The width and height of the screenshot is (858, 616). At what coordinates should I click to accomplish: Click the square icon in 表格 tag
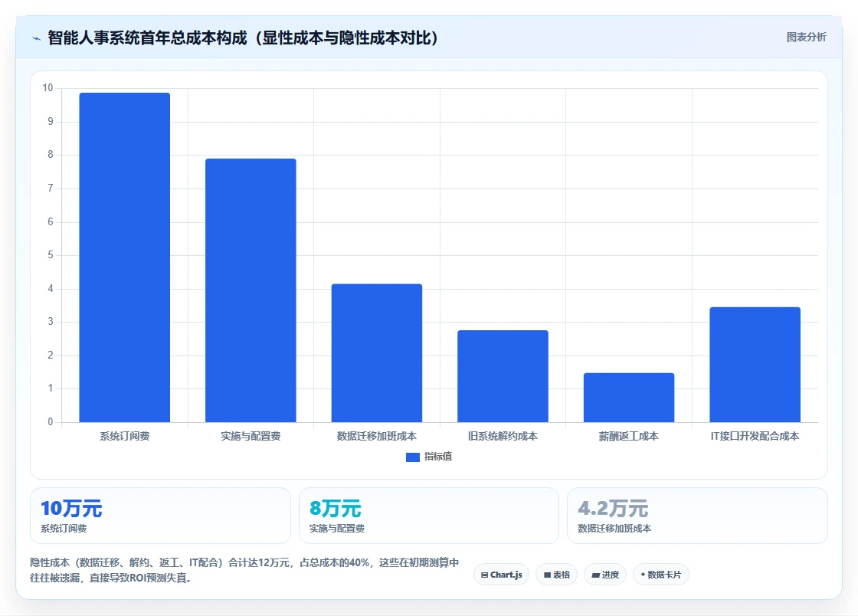click(547, 575)
